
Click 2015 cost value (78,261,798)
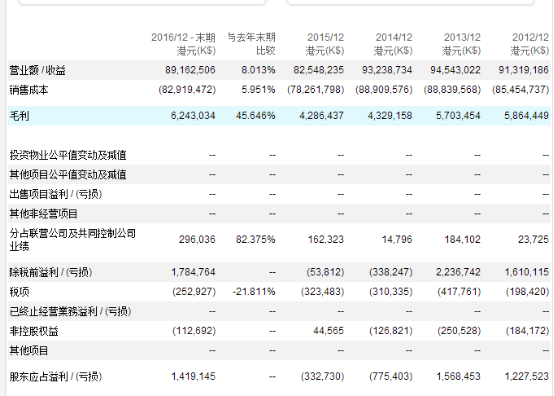click(x=316, y=89)
